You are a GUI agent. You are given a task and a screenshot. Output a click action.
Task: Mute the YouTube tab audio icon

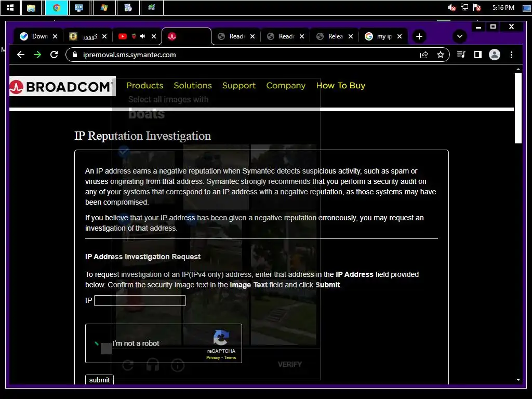(x=143, y=36)
